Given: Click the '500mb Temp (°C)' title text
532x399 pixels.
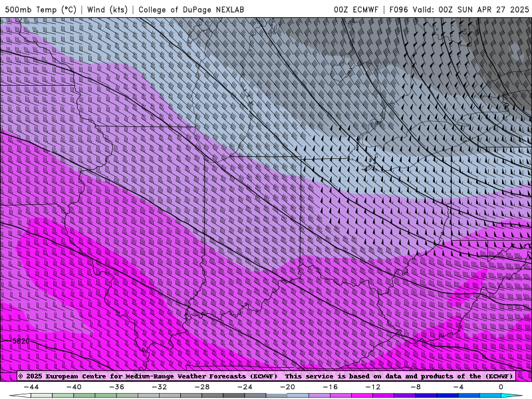Looking at the screenshot, I should 41,10.
